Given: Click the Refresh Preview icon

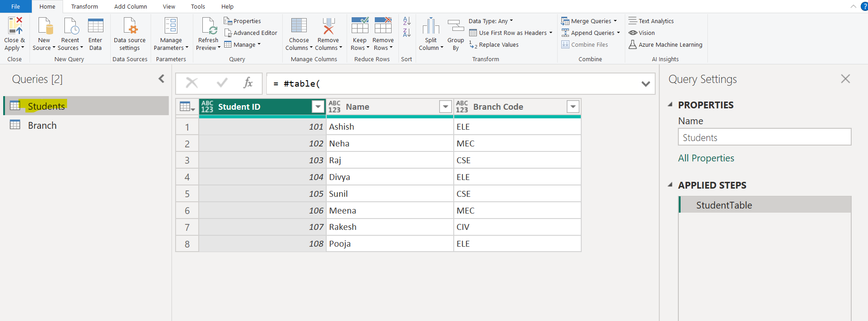Looking at the screenshot, I should (209, 26).
